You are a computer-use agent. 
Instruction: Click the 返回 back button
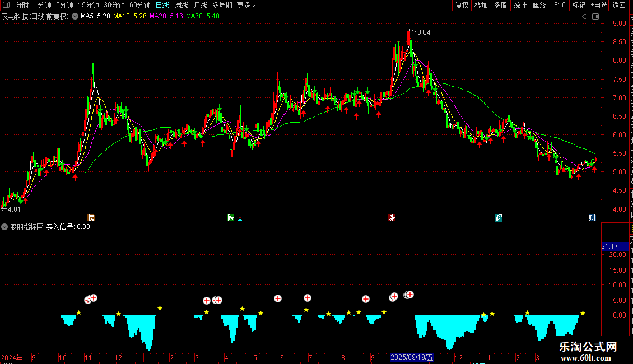point(618,5)
